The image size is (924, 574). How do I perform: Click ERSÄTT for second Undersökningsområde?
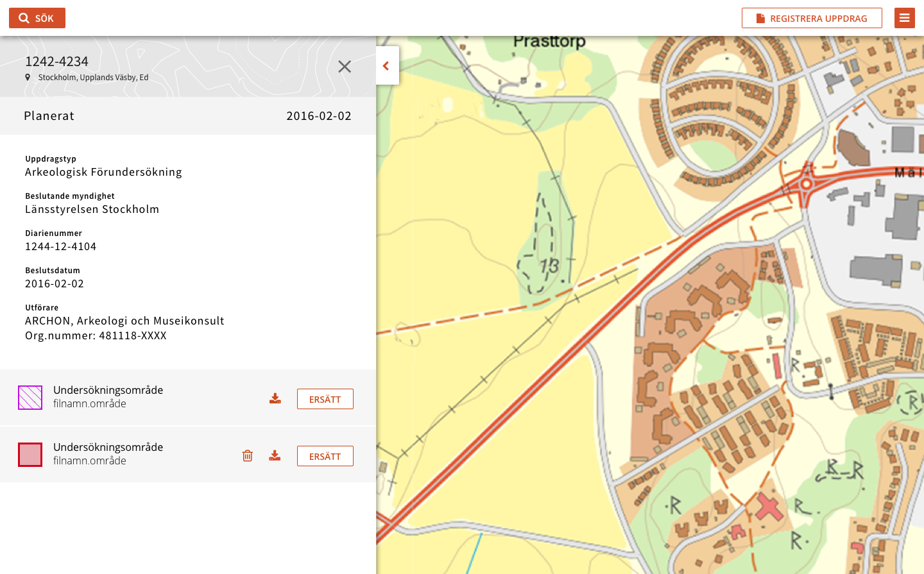[x=325, y=456]
